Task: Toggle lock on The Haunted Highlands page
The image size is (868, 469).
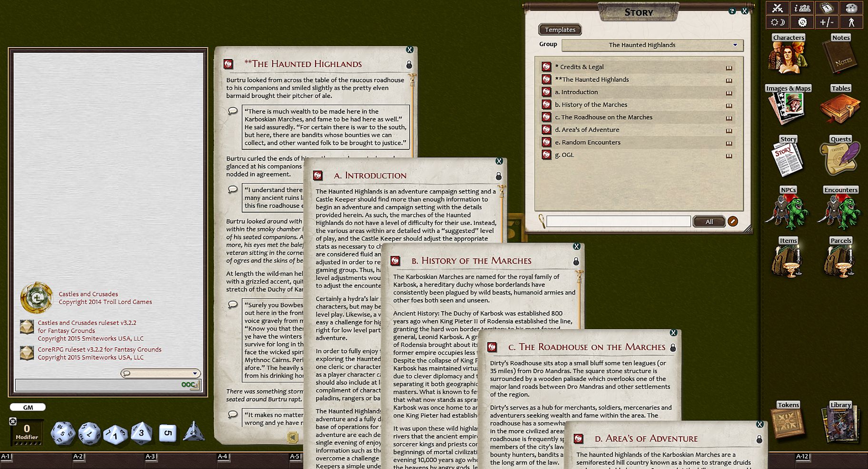Action: click(409, 65)
